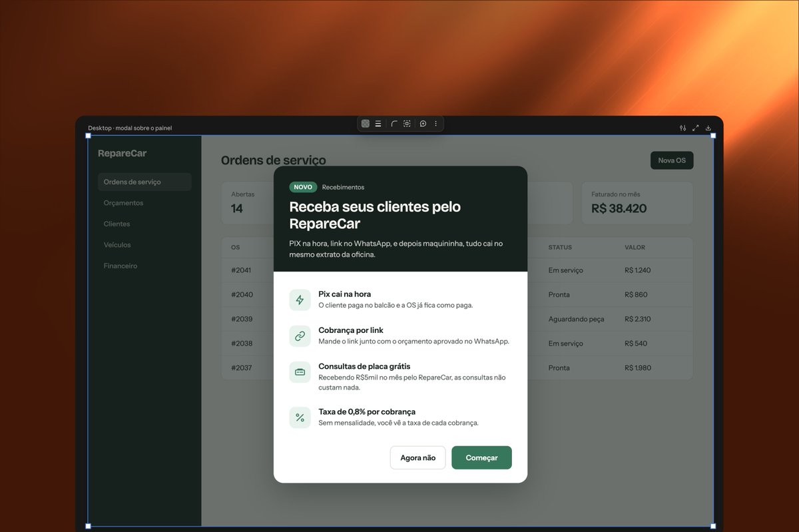Click the download icon at top right
This screenshot has height=532, width=799.
click(x=708, y=128)
